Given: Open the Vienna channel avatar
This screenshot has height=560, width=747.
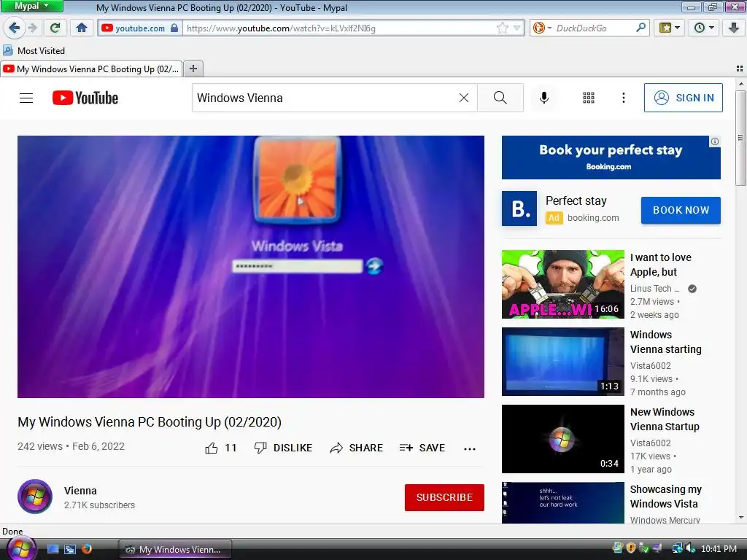Looking at the screenshot, I should (35, 497).
